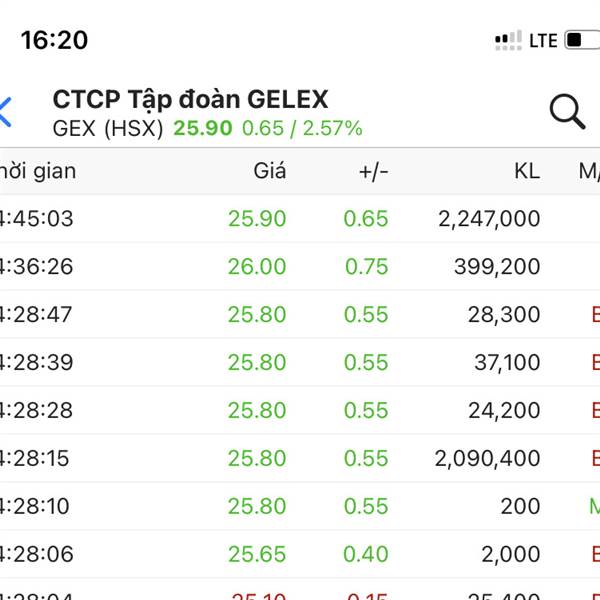Select the trade row with volume 2,247,000
The image size is (600, 600).
300,218
